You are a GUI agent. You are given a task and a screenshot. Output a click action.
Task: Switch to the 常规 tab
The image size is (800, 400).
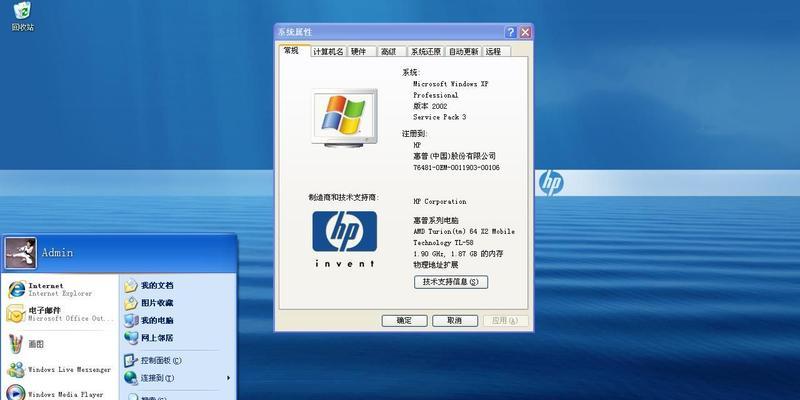293,51
